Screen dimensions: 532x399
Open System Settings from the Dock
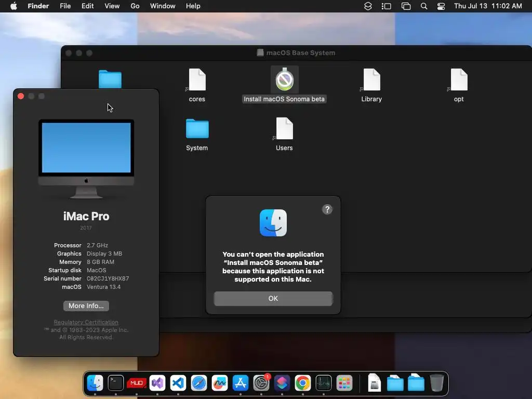pyautogui.click(x=261, y=383)
